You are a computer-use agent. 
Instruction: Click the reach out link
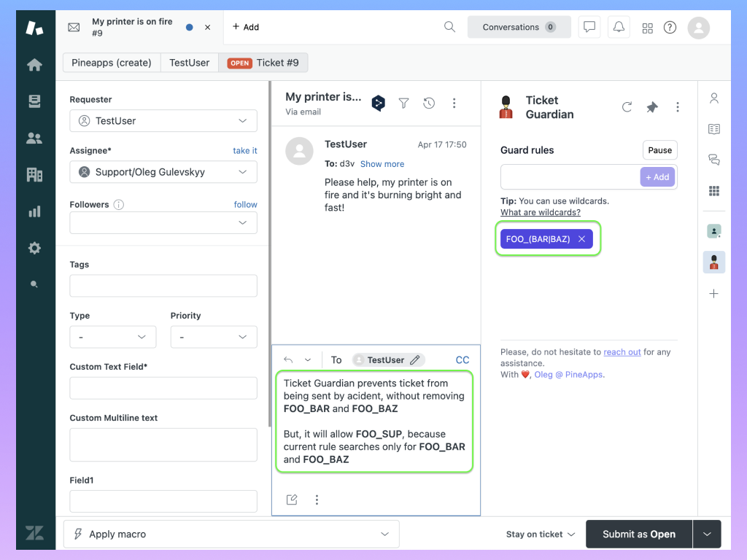point(622,352)
